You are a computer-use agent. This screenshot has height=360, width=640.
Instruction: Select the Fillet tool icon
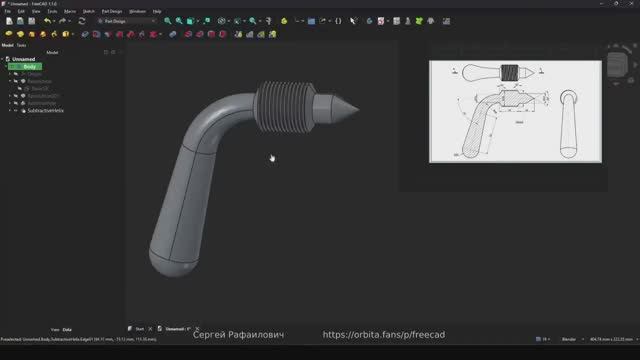coord(188,34)
